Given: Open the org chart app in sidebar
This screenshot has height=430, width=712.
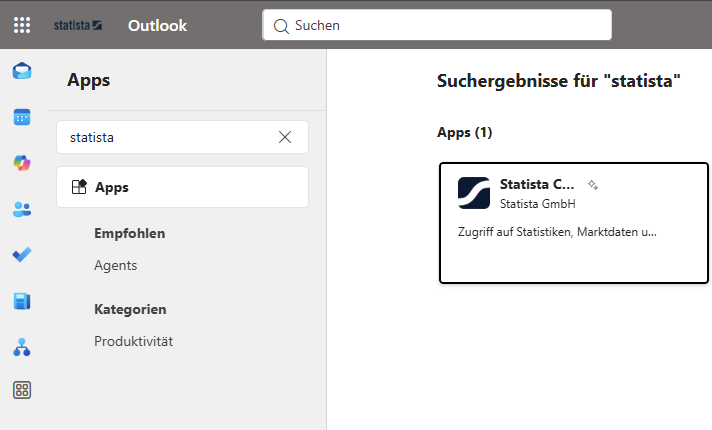Looking at the screenshot, I should pos(22,347).
